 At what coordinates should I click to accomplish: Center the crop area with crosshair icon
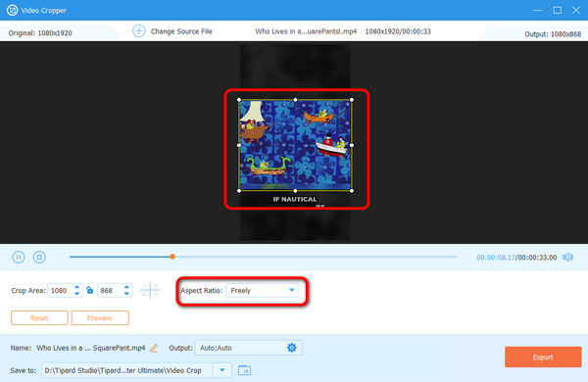click(x=150, y=290)
